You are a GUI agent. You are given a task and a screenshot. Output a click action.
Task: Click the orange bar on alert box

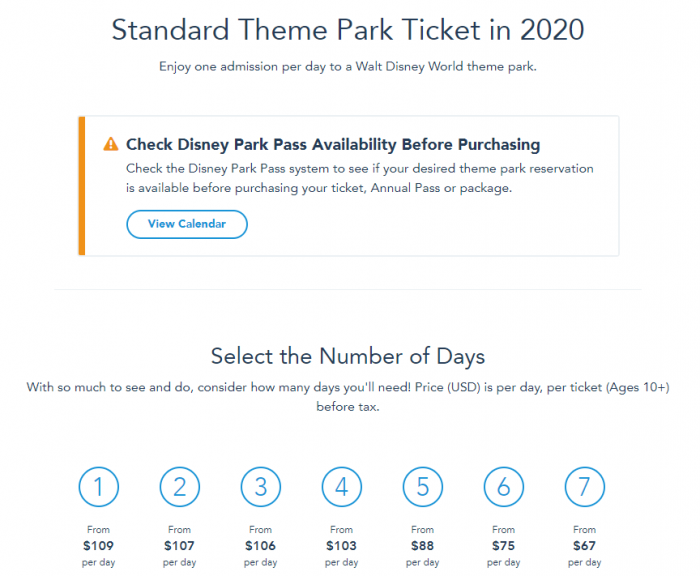click(82, 186)
